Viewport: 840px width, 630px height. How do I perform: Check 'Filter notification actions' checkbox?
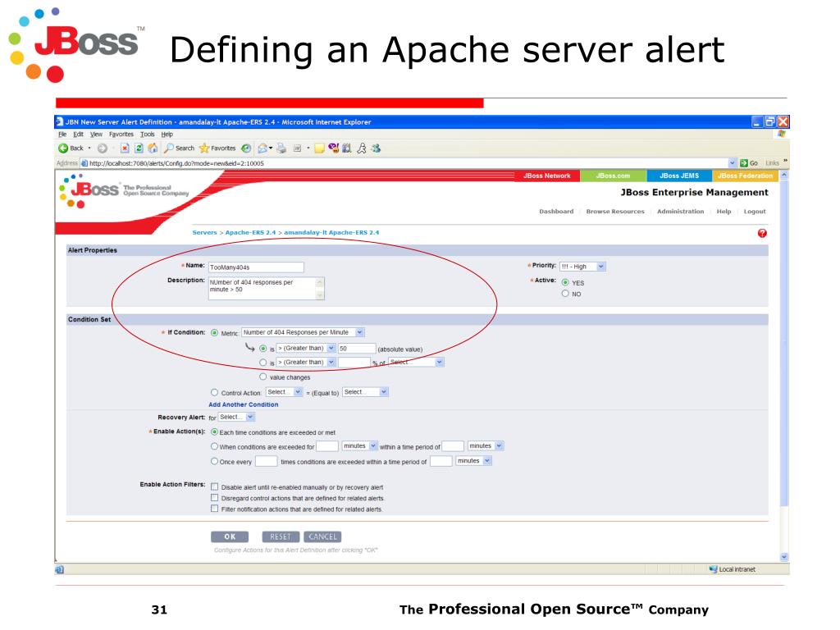click(x=215, y=509)
